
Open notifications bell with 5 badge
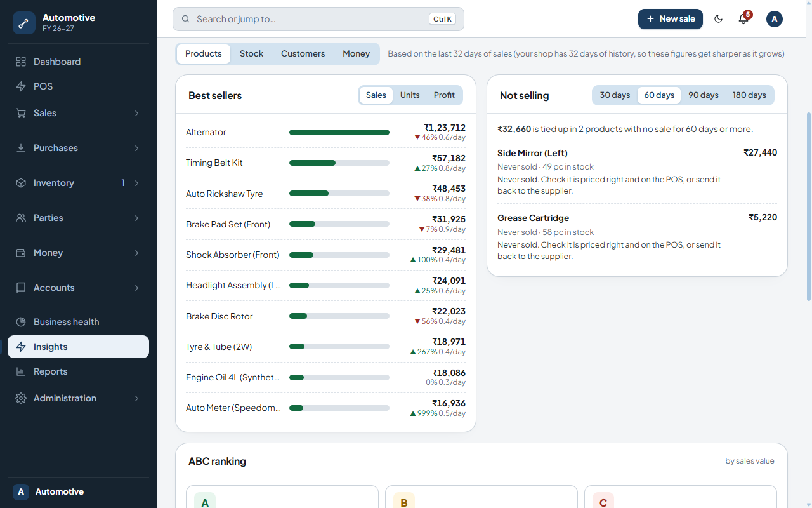tap(743, 19)
